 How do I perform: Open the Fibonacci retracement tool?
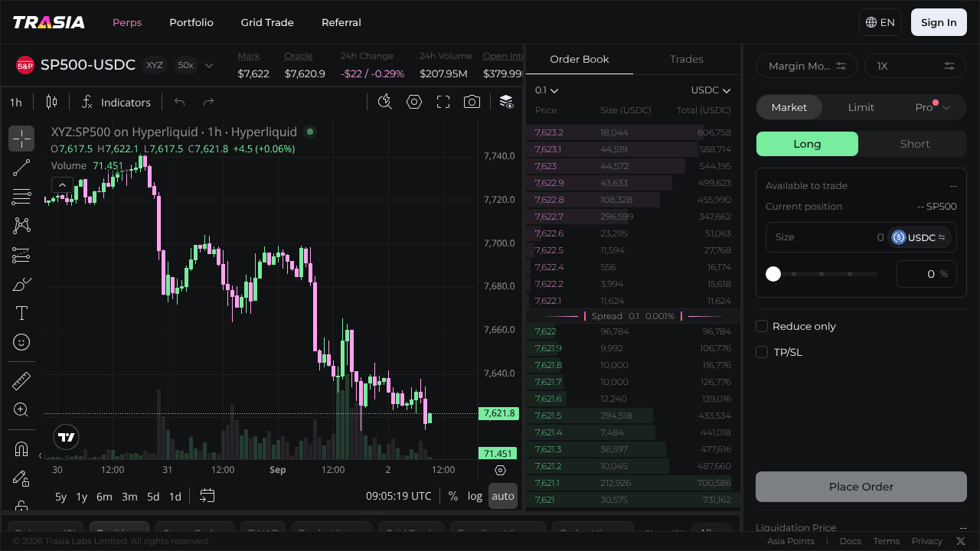[21, 197]
